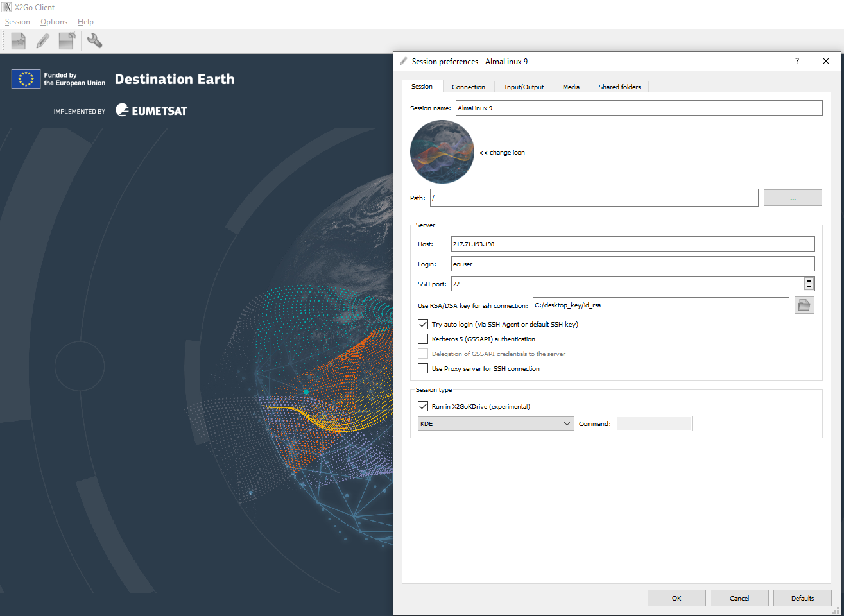Open the Session menu
The height and width of the screenshot is (616, 844).
click(17, 22)
